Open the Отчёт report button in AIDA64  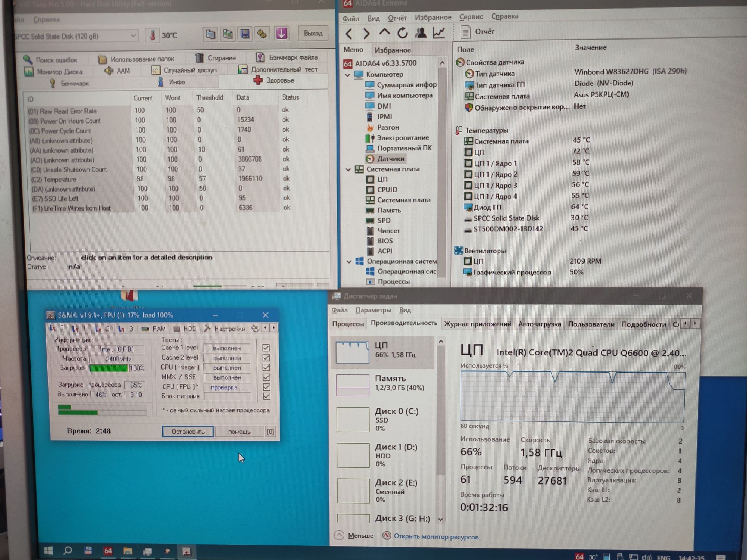(477, 32)
